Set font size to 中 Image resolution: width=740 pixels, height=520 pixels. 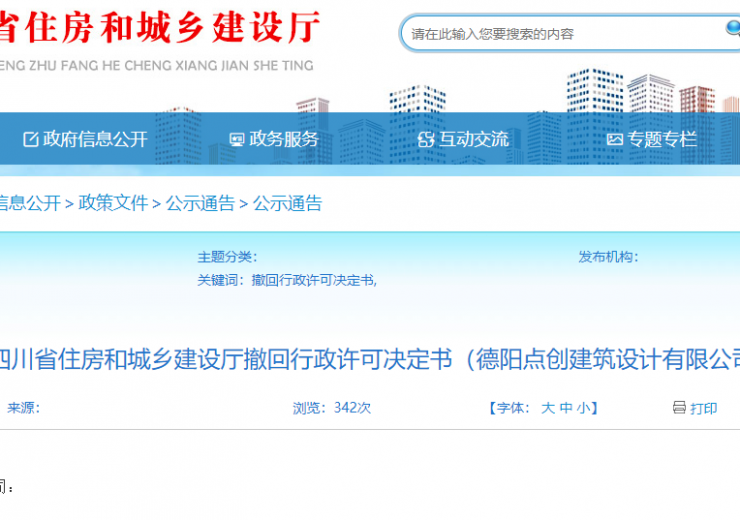566,408
